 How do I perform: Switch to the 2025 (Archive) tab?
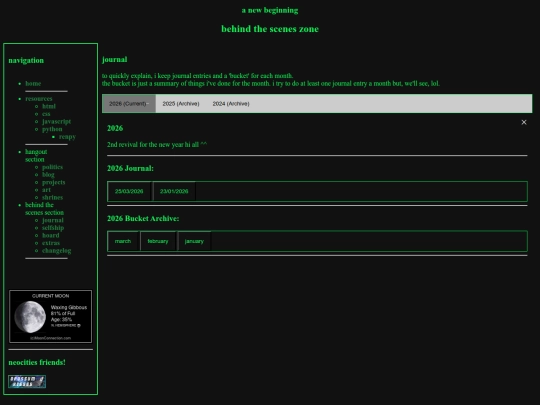tap(181, 104)
